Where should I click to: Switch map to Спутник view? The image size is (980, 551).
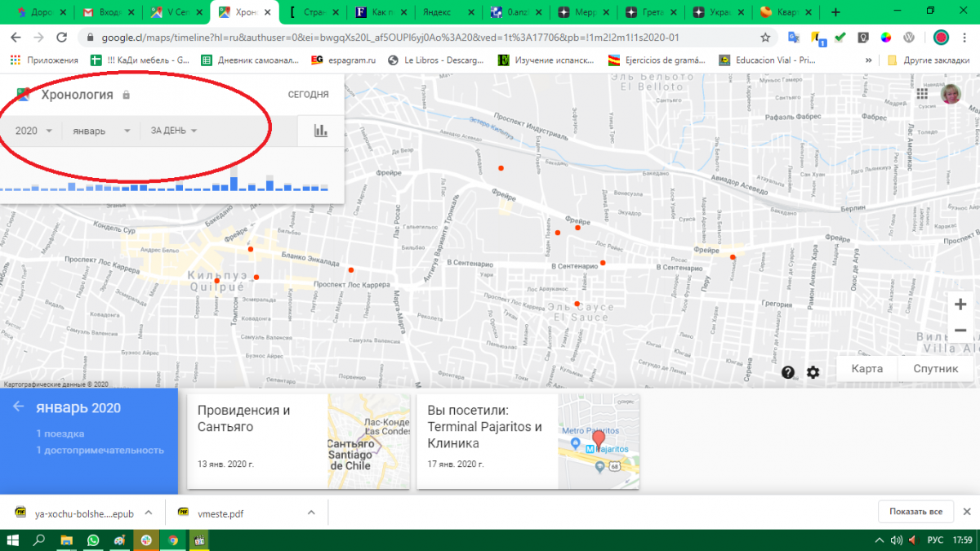click(935, 369)
